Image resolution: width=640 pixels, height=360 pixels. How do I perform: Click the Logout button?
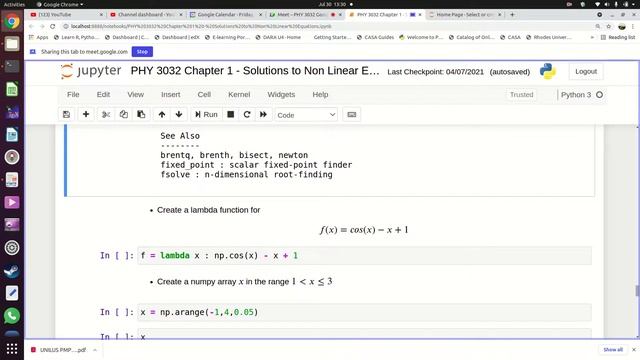[x=586, y=71]
